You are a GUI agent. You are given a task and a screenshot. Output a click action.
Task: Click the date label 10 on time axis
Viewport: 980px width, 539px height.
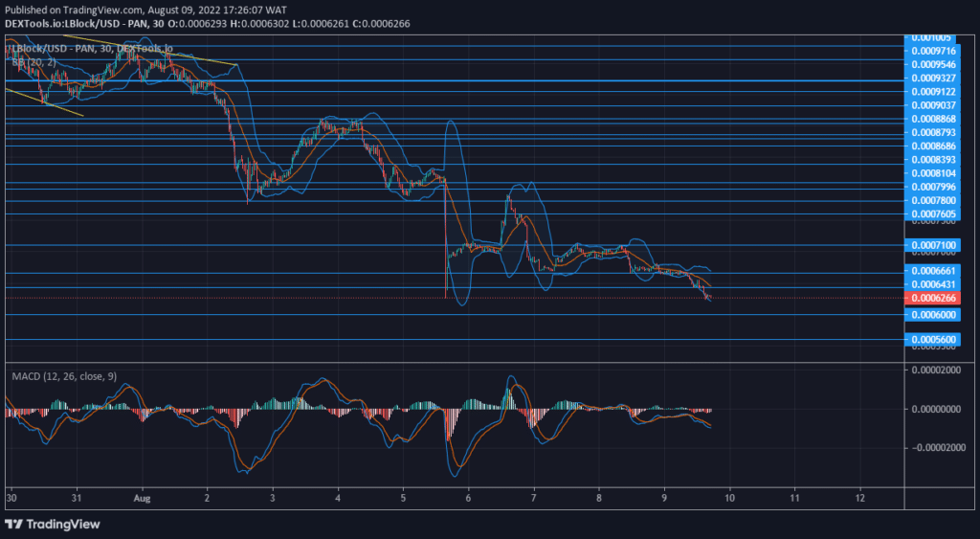pos(729,499)
